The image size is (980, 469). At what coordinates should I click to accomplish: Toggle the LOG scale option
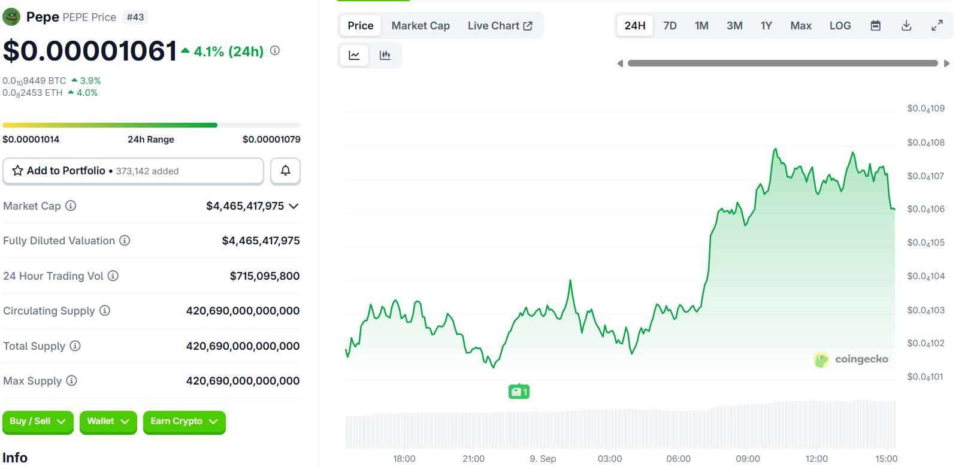click(x=840, y=26)
